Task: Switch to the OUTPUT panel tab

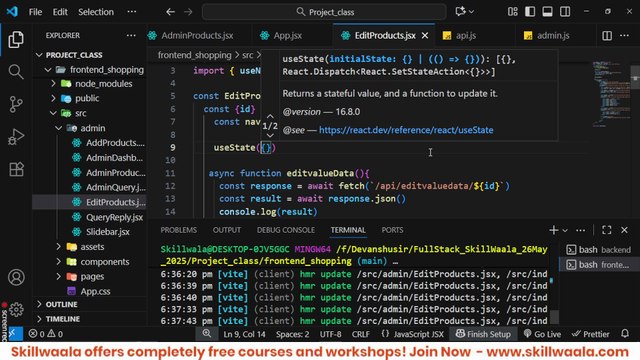Action: 227,230
